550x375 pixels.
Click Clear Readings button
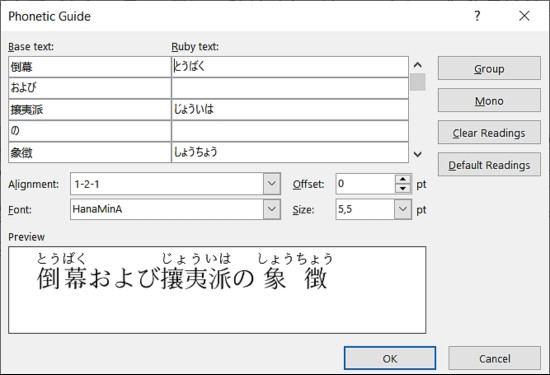[489, 133]
